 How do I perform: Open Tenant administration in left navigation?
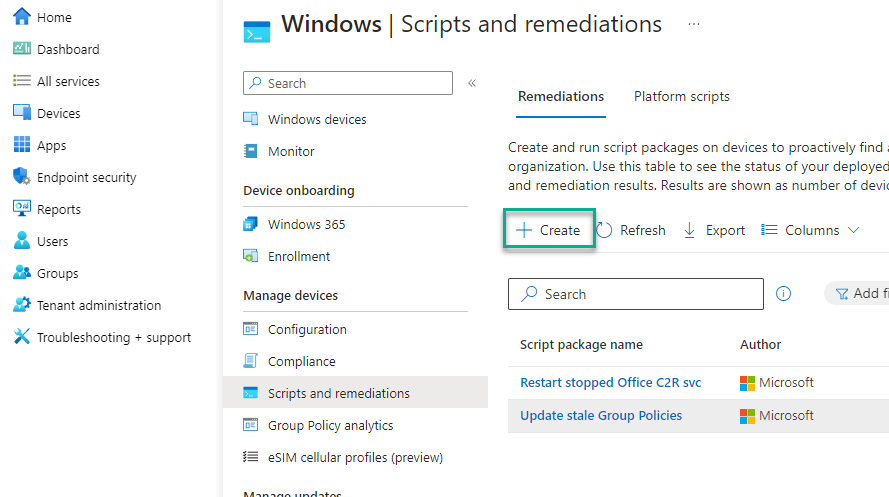(x=99, y=305)
